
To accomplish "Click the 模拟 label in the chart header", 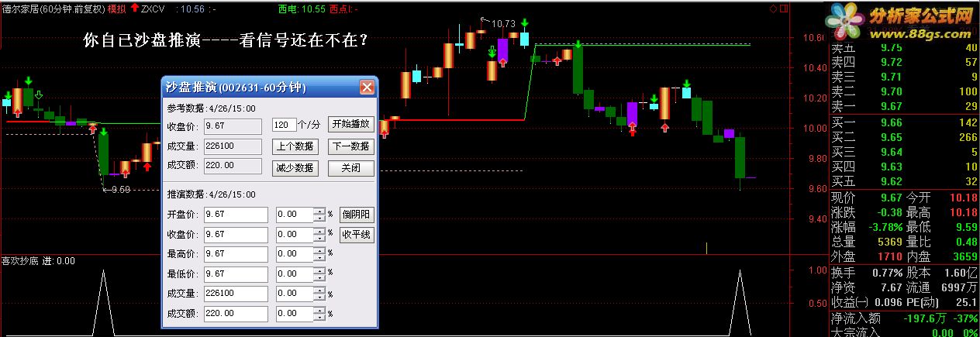I will pyautogui.click(x=116, y=9).
